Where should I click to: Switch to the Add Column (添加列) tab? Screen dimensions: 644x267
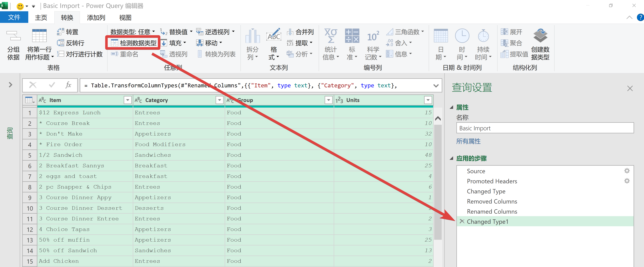coord(96,18)
